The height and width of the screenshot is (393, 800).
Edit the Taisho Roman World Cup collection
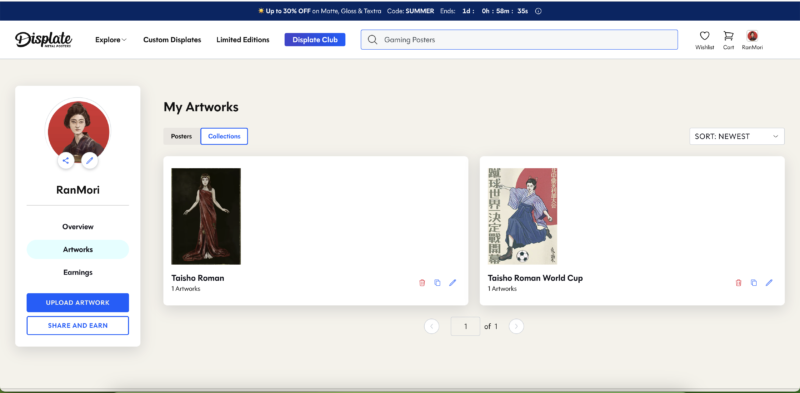point(769,283)
